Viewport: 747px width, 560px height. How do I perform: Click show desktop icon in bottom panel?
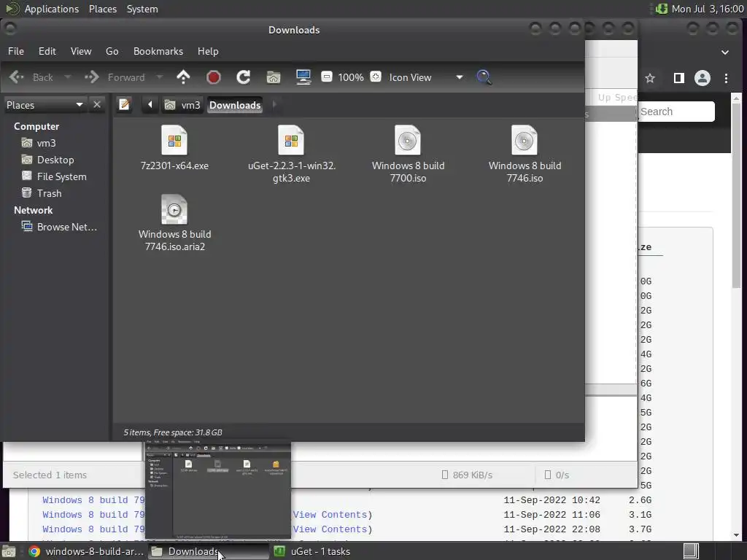(9, 551)
